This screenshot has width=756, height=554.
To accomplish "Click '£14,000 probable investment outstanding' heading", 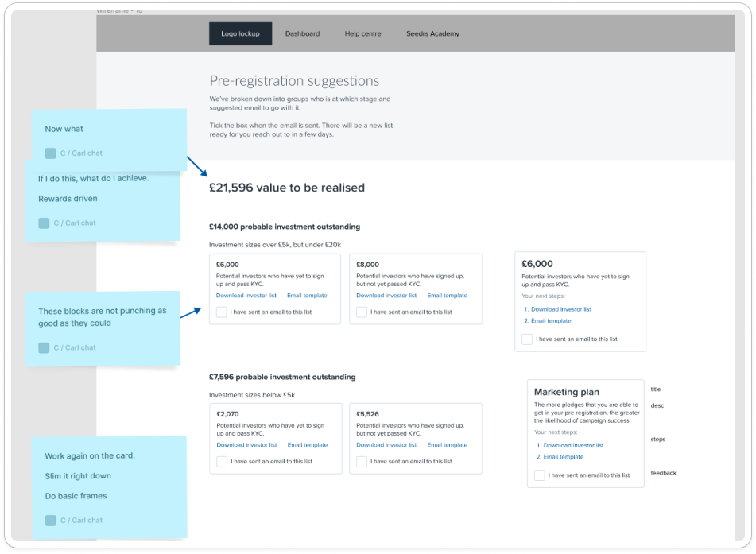I will point(285,227).
